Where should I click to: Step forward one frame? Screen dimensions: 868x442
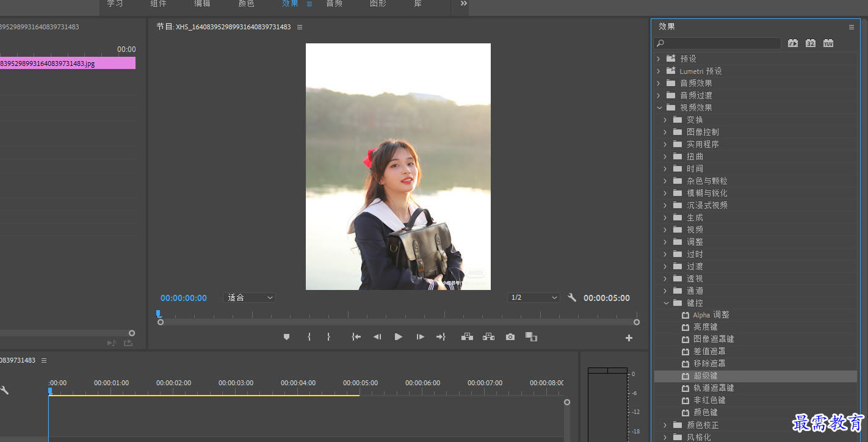pos(420,337)
